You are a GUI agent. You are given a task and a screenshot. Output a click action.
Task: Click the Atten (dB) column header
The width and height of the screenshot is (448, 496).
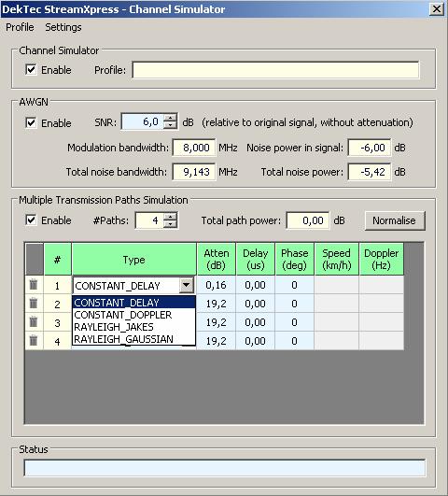tap(217, 260)
